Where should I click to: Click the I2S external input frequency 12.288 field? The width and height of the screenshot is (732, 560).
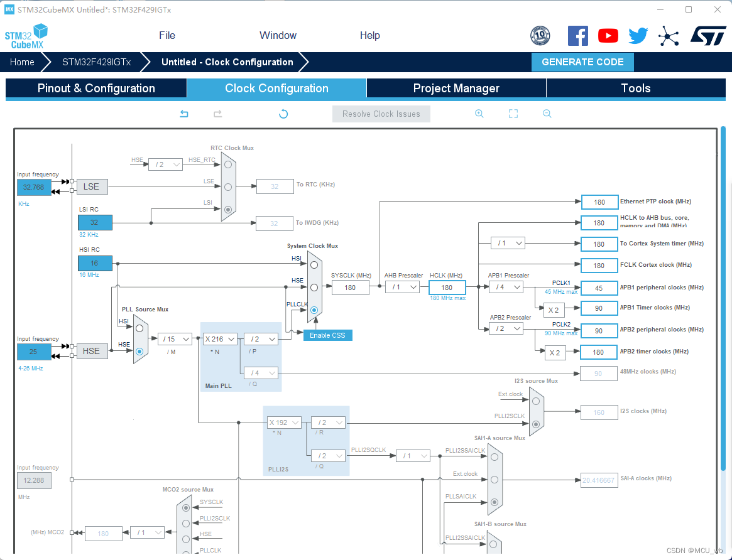tap(34, 480)
